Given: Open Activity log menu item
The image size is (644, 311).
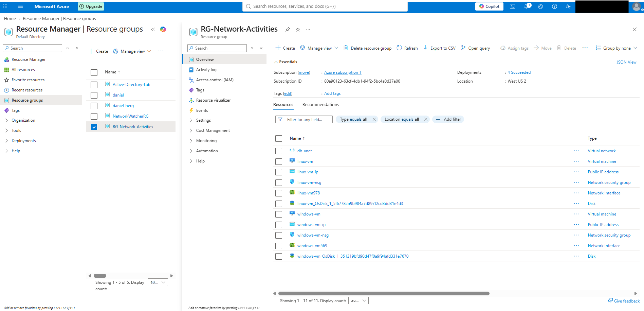Looking at the screenshot, I should point(206,70).
